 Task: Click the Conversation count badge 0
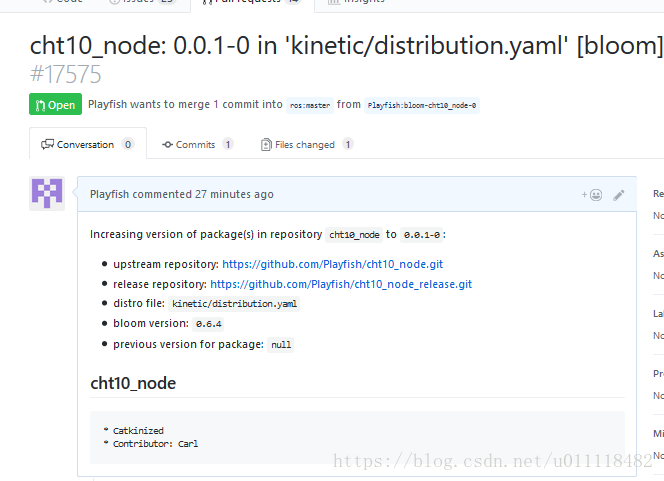pos(128,144)
